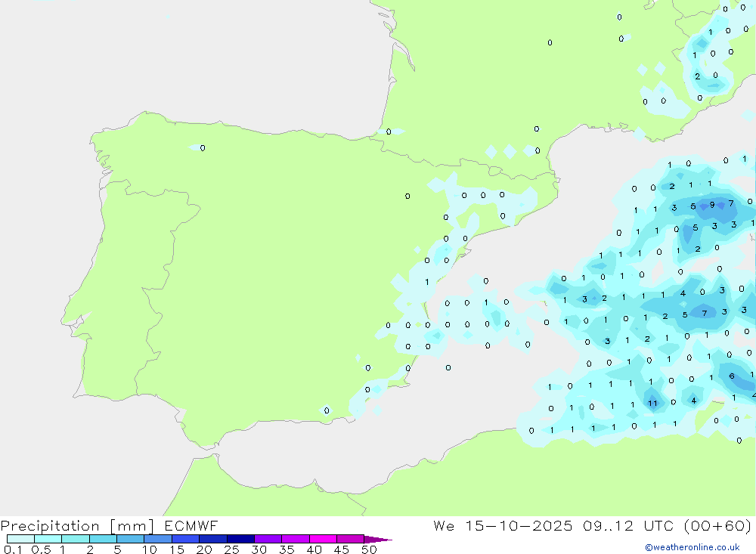Click the 09..12 UTC time label

tap(618, 526)
